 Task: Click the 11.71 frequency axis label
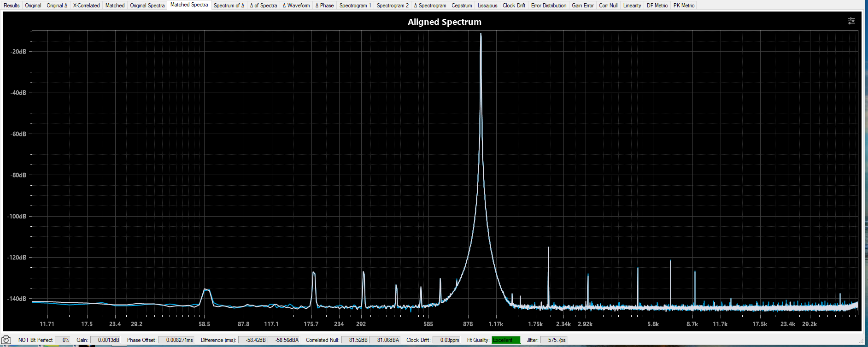point(47,324)
